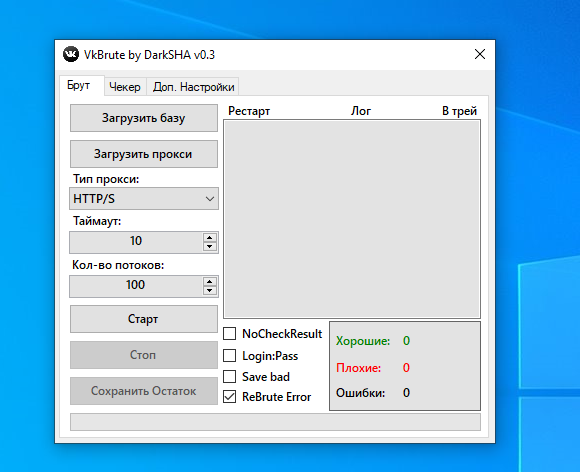Image resolution: width=580 pixels, height=472 pixels.
Task: Enable the Save bad option
Action: pyautogui.click(x=229, y=377)
